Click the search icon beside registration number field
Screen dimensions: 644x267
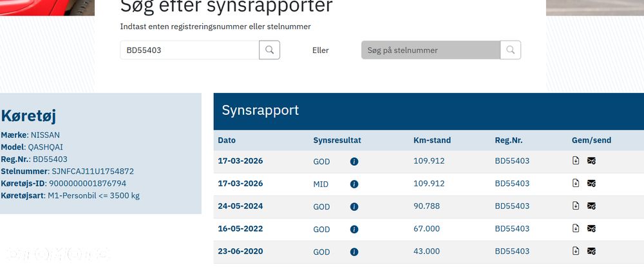click(x=269, y=50)
